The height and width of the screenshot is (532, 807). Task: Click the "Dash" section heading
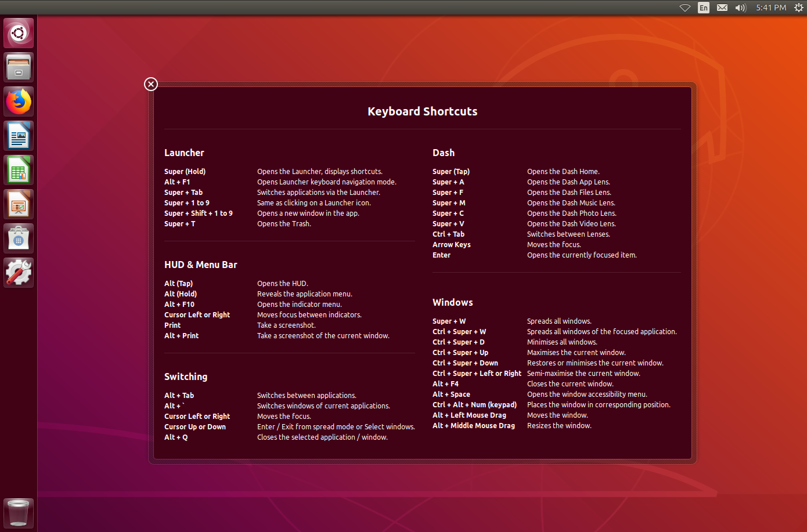pos(443,153)
